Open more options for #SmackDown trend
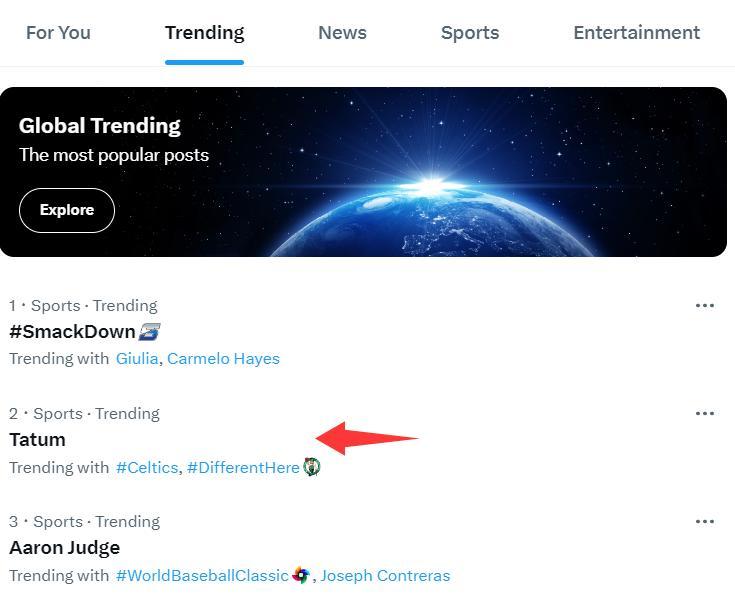The image size is (735, 610). click(705, 306)
